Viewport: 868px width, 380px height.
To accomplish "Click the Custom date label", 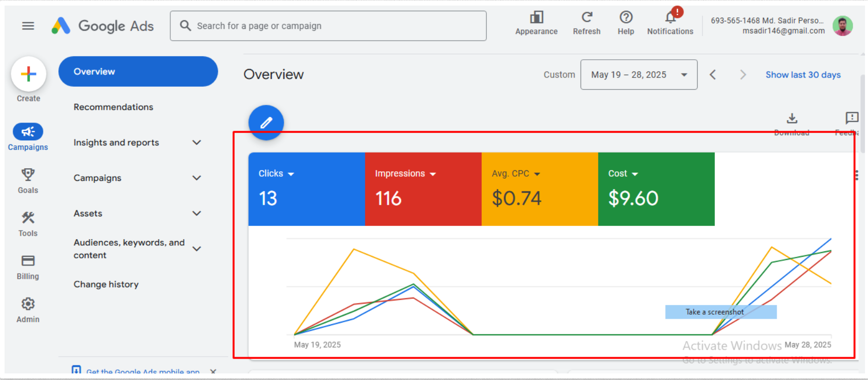I will point(559,74).
